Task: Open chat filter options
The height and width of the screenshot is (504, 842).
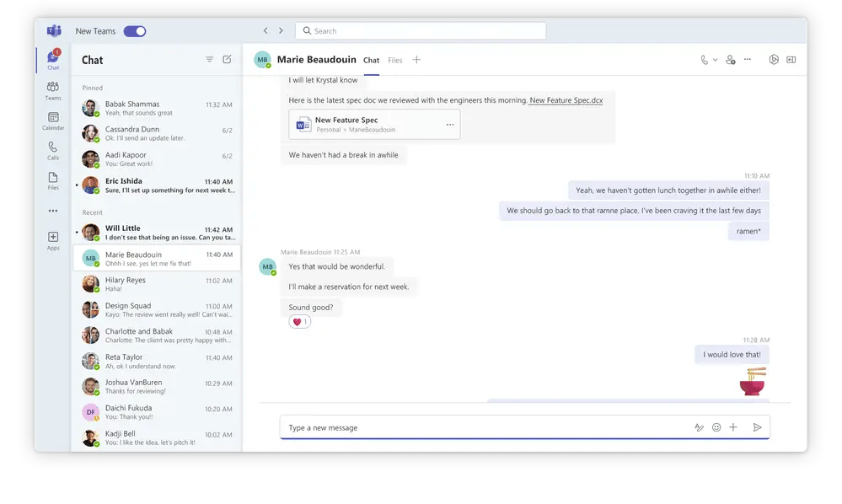Action: tap(209, 59)
